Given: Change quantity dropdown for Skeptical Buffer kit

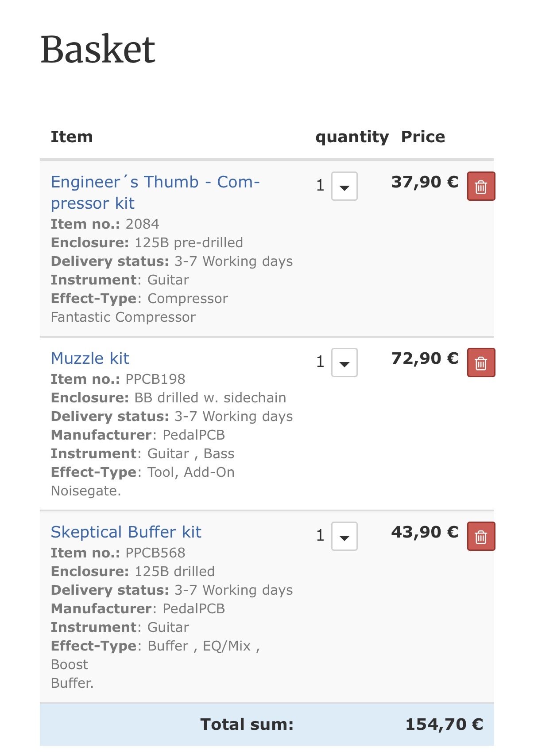Looking at the screenshot, I should (344, 537).
